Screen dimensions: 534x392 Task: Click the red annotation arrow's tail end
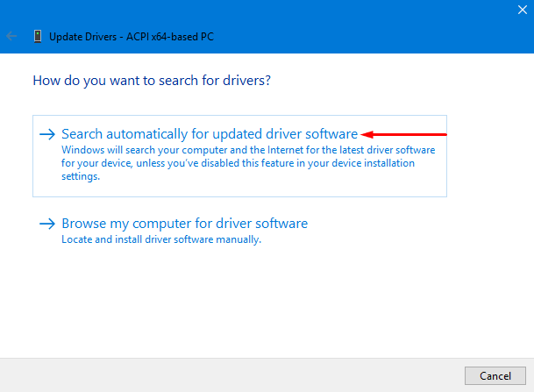445,134
